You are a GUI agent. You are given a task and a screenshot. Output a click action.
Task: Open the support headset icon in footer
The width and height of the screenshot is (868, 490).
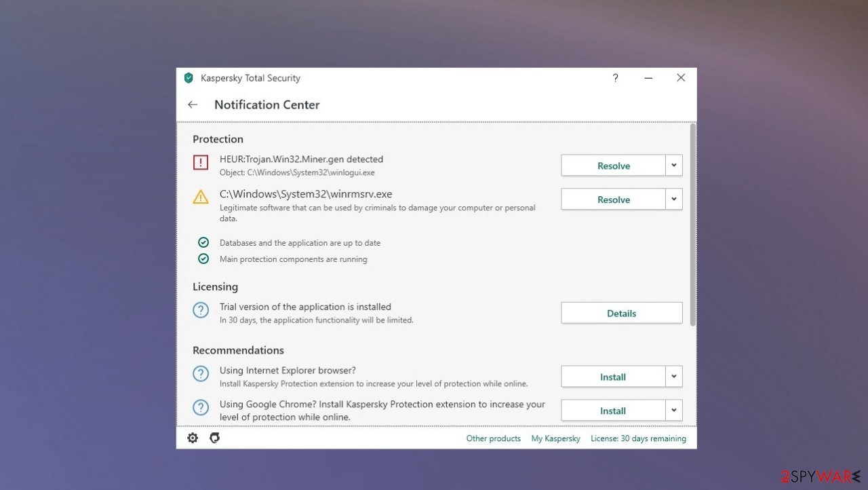click(x=215, y=438)
